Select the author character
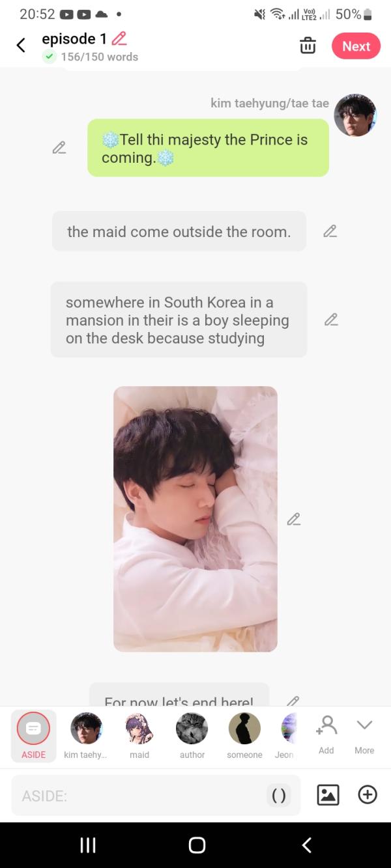Image resolution: width=391 pixels, height=868 pixels. [x=192, y=736]
